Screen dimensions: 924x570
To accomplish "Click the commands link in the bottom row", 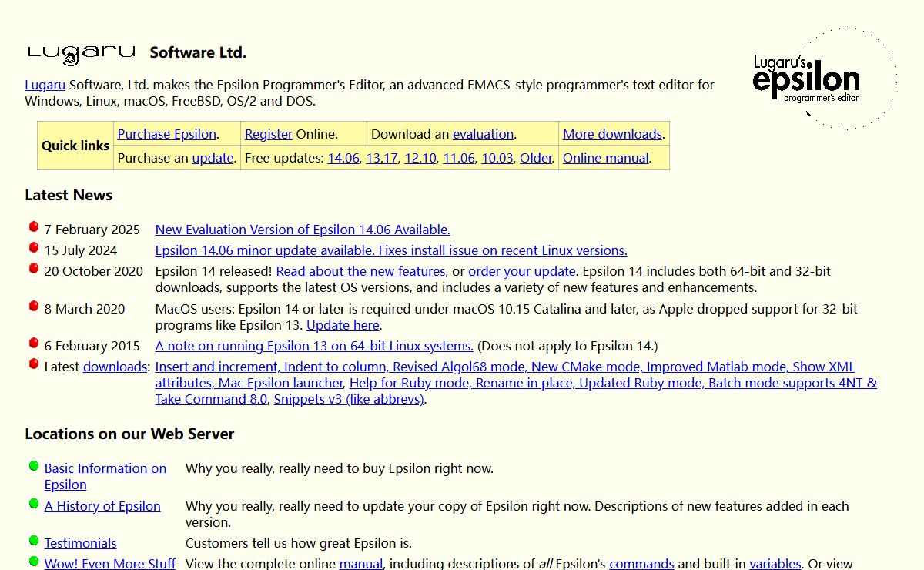I will coord(641,564).
